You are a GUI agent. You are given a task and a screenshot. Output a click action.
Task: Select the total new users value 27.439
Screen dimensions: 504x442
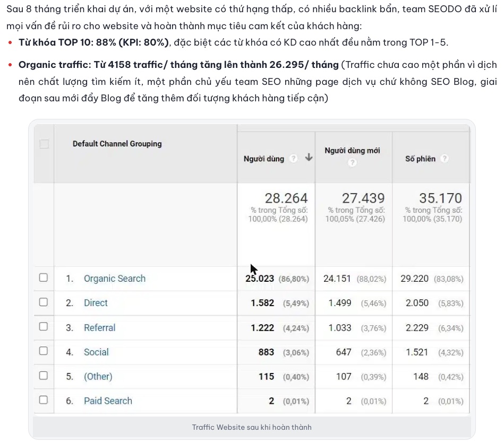click(x=363, y=198)
